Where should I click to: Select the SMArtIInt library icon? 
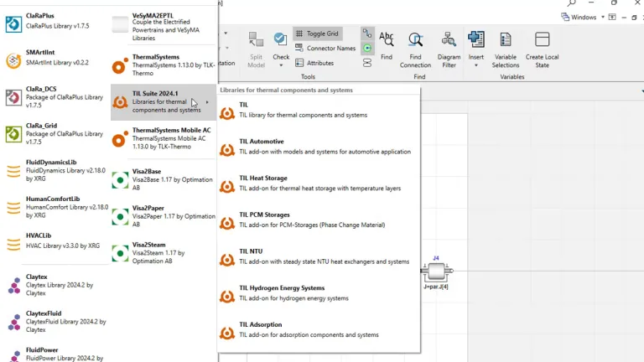pyautogui.click(x=13, y=60)
